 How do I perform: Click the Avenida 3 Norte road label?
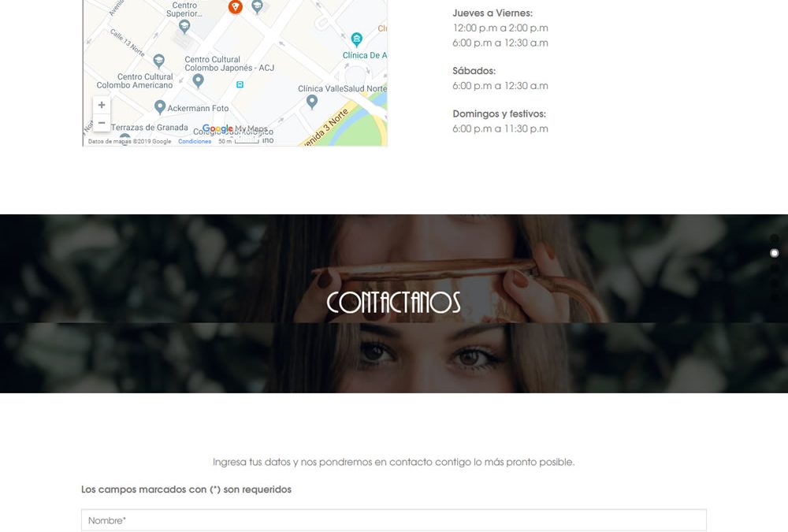[x=325, y=128]
